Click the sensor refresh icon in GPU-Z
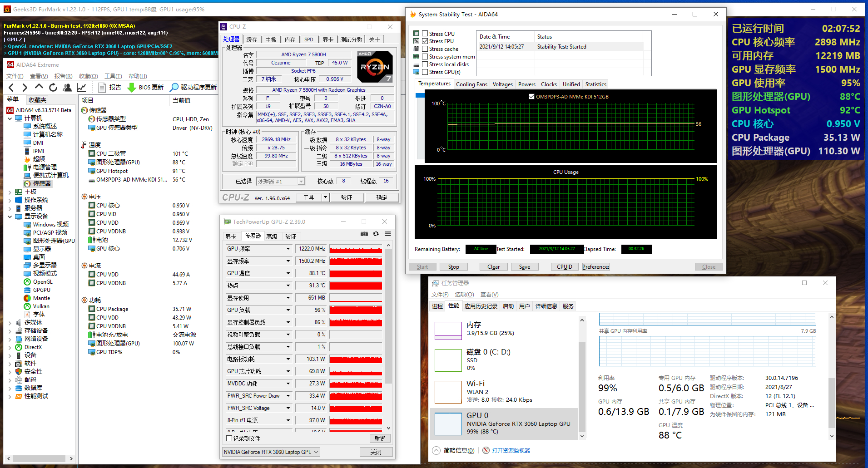The height and width of the screenshot is (468, 868). [x=376, y=234]
